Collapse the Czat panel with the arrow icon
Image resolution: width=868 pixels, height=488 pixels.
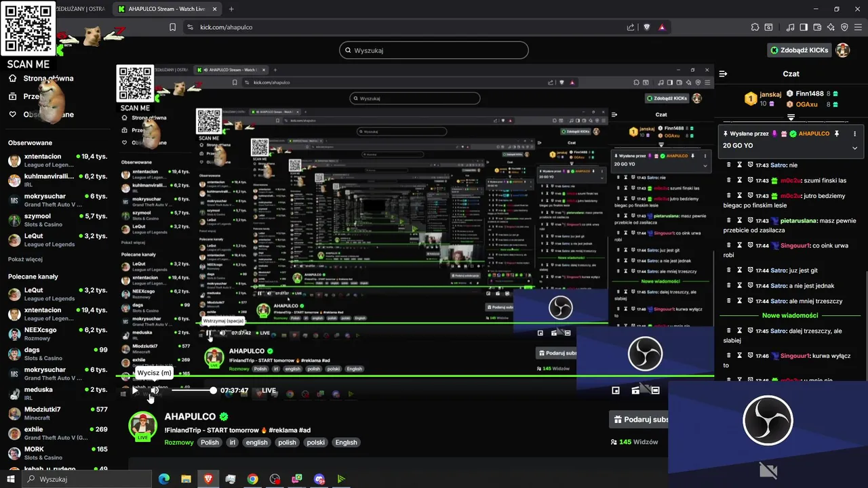723,74
